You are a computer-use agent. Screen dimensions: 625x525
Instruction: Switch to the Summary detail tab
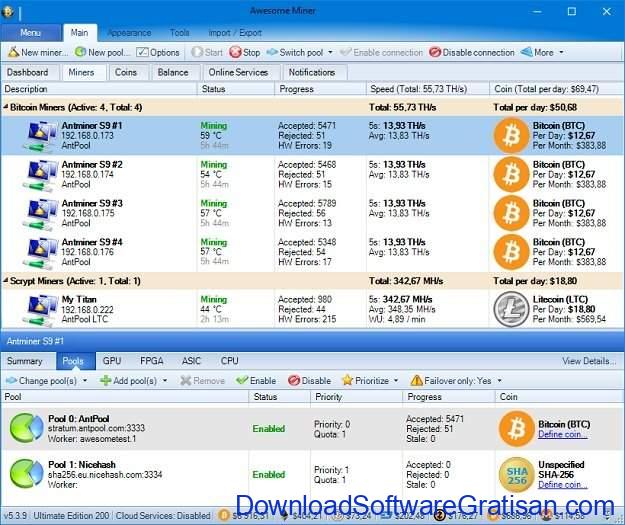(25, 361)
